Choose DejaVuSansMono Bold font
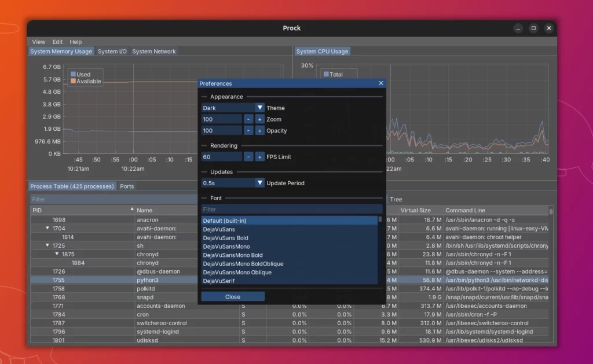This screenshot has height=364, width=593. (x=290, y=255)
